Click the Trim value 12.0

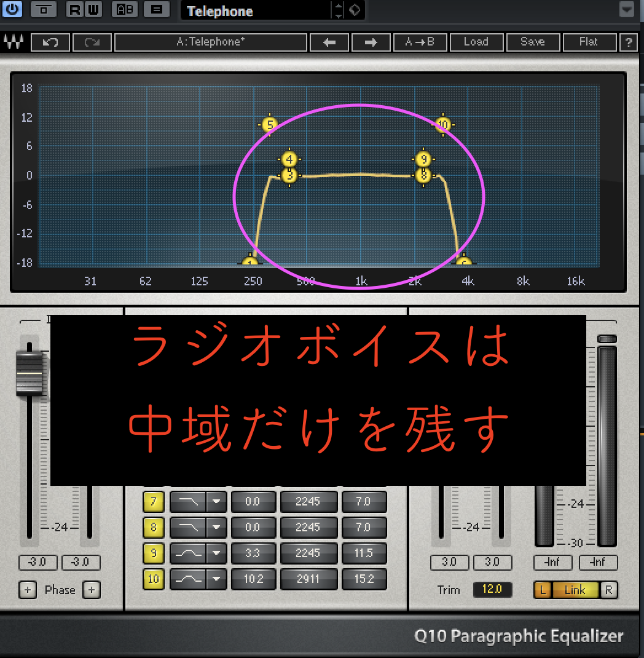point(492,589)
